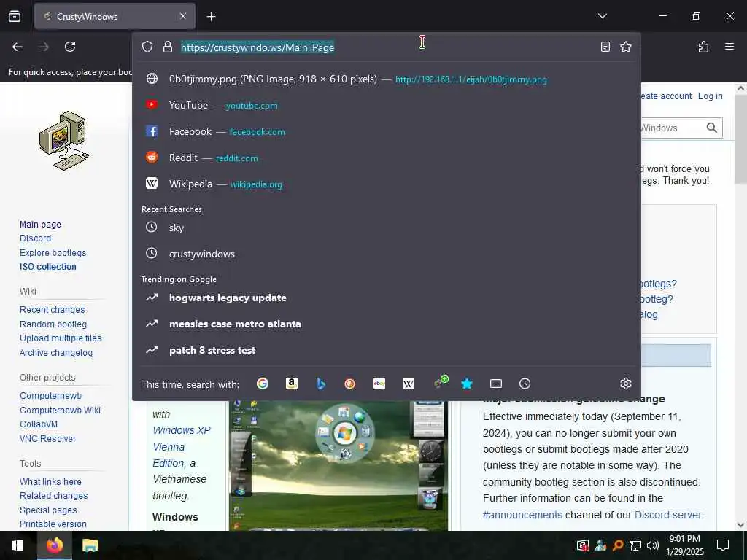Select recent search 'sky'
The image size is (747, 560).
click(x=387, y=227)
